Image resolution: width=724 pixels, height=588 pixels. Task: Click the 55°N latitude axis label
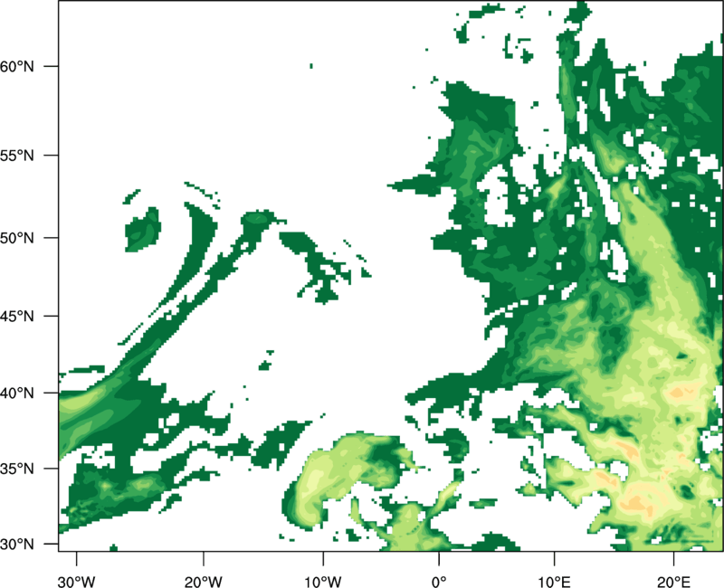click(17, 156)
